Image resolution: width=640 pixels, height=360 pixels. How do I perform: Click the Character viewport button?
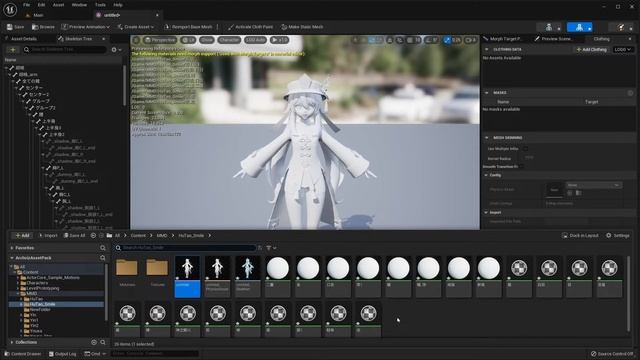229,40
